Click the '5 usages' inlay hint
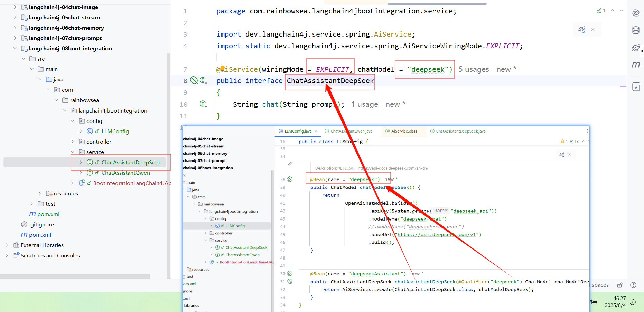The height and width of the screenshot is (312, 644). pyautogui.click(x=474, y=69)
